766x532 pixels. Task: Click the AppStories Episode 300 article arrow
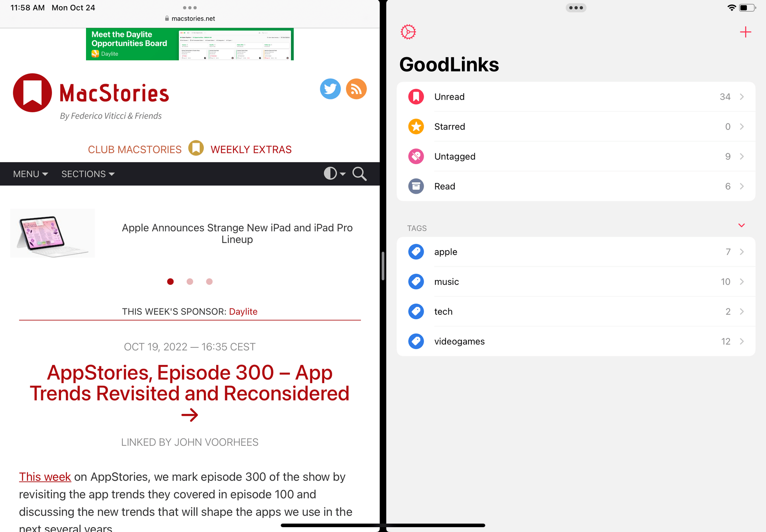tap(190, 415)
